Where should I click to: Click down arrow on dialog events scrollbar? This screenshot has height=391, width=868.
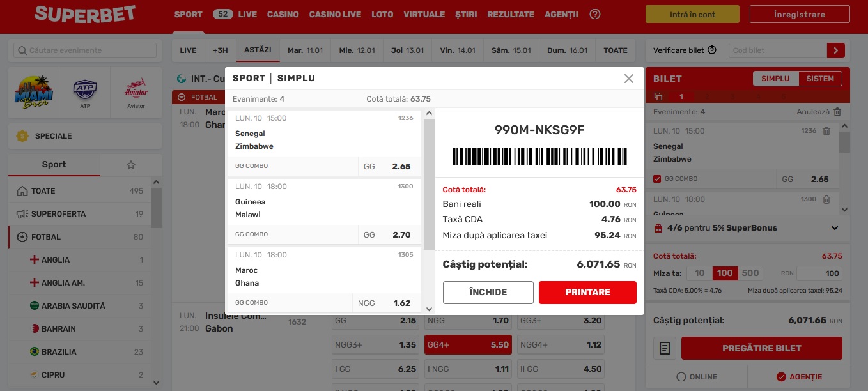(430, 309)
